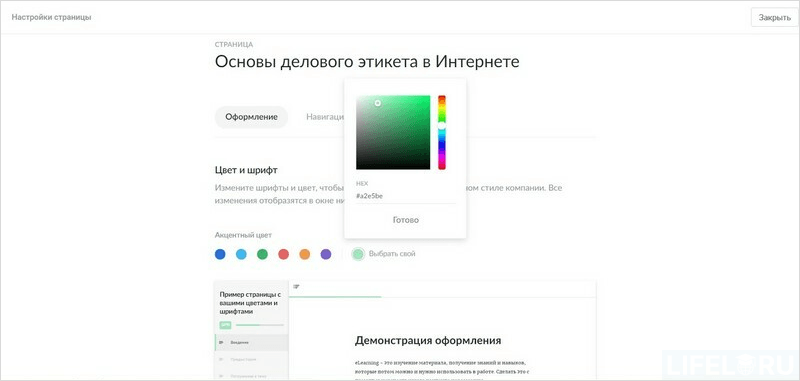800x381 pixels.
Task: Click the page title Основы делового этикета в Интернете
Action: pyautogui.click(x=367, y=62)
